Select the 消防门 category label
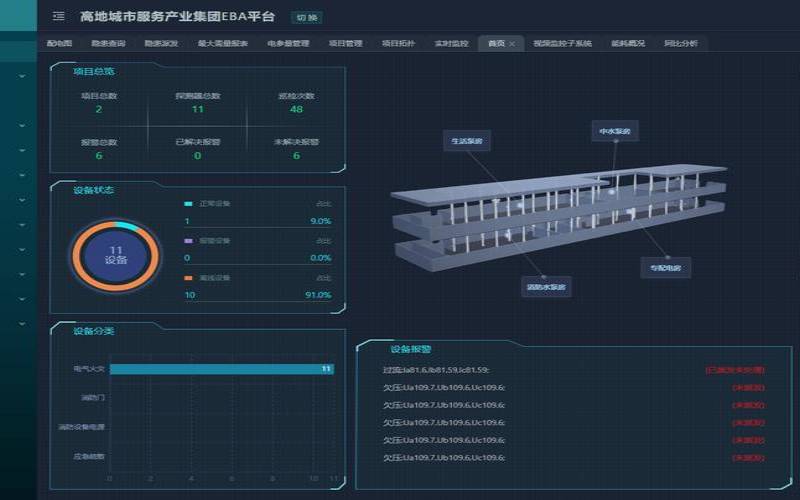800x500 pixels. pos(93,397)
